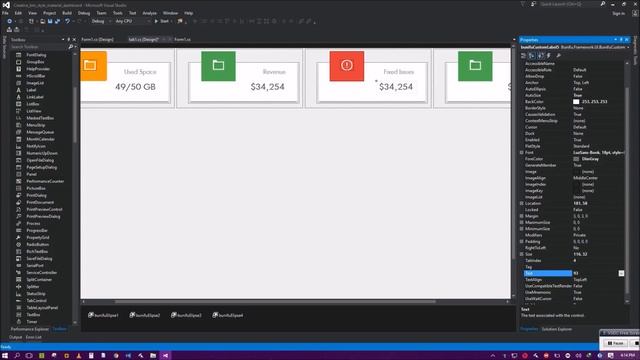This screenshot has width=640, height=360.
Task: Switch Properties to Alphabetical view
Action: coord(532,56)
